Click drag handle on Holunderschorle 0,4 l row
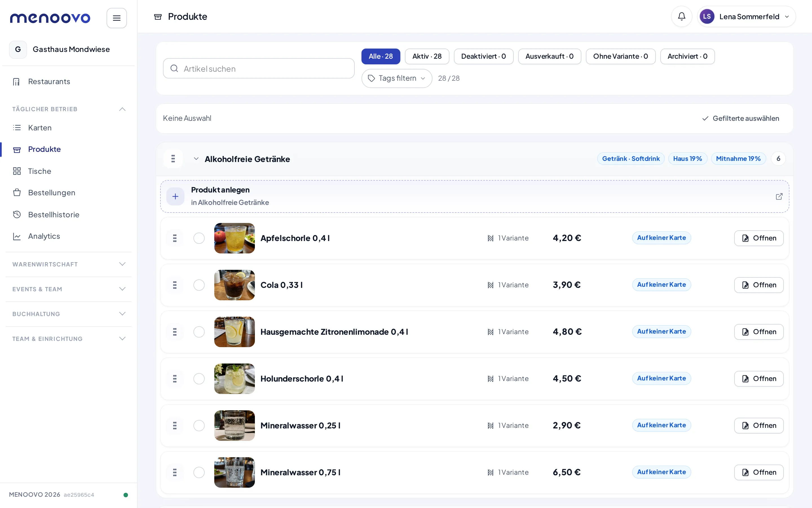Screen dimensions: 812x508 pyautogui.click(x=175, y=379)
